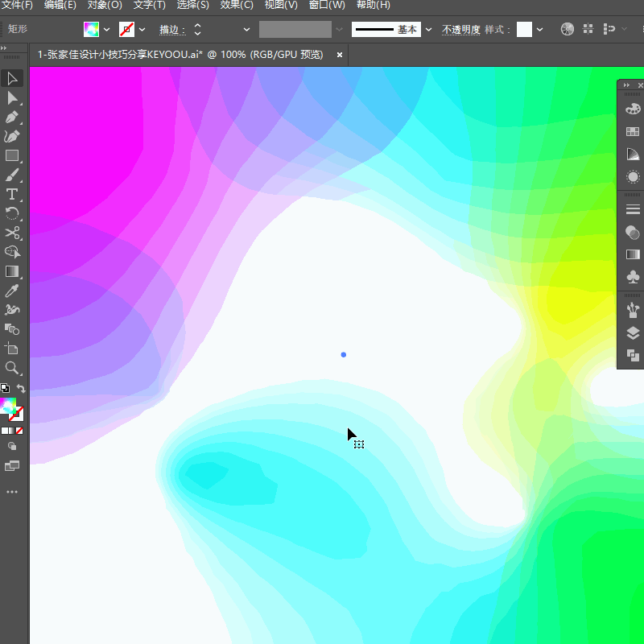Expand the fill color dropdown arrow

click(107, 30)
